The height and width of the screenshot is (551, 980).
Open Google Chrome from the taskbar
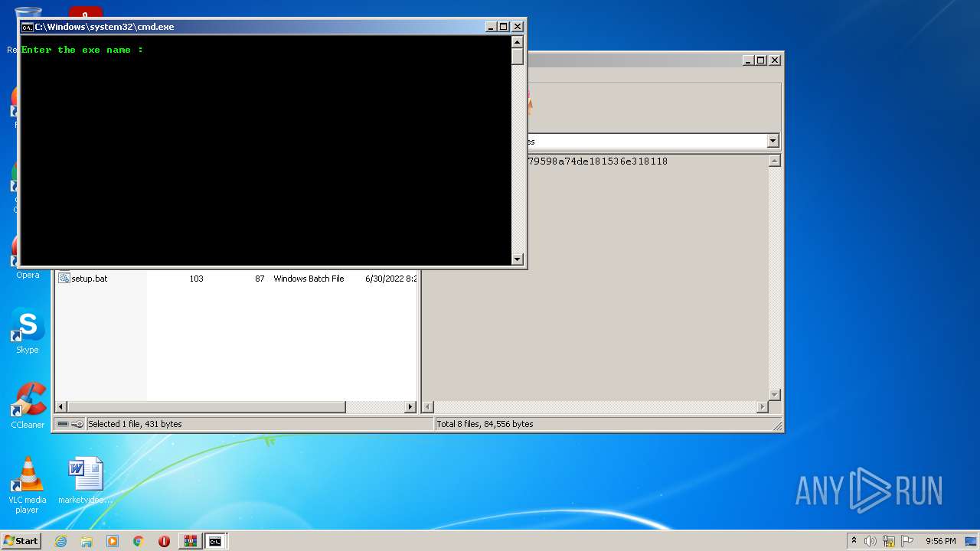click(139, 541)
